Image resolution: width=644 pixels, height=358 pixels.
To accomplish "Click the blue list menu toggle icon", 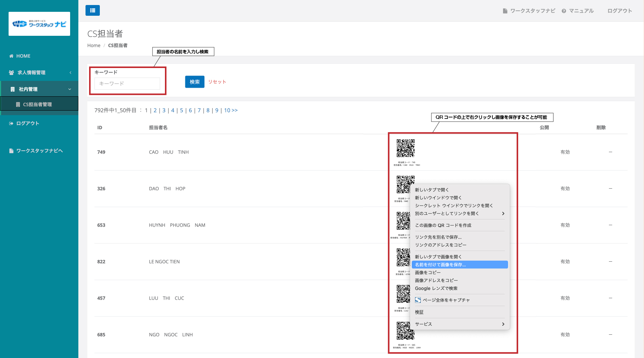I will click(92, 10).
